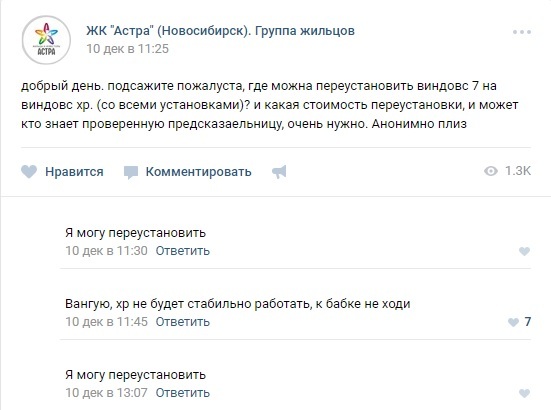
Task: Like the 11:30 comment heart
Action: [524, 251]
